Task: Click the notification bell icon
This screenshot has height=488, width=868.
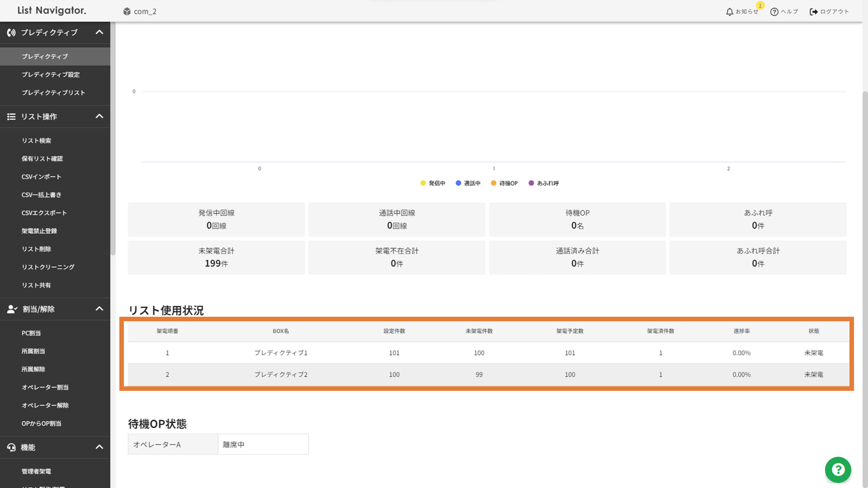Action: pyautogui.click(x=729, y=12)
